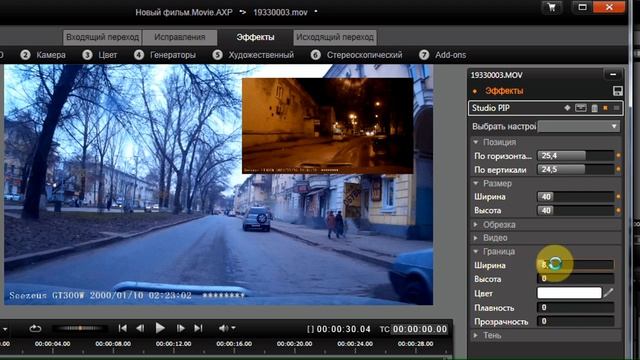This screenshot has width=640, height=360.
Task: Open the Выбрать настройку preset dropdown
Action: click(579, 127)
